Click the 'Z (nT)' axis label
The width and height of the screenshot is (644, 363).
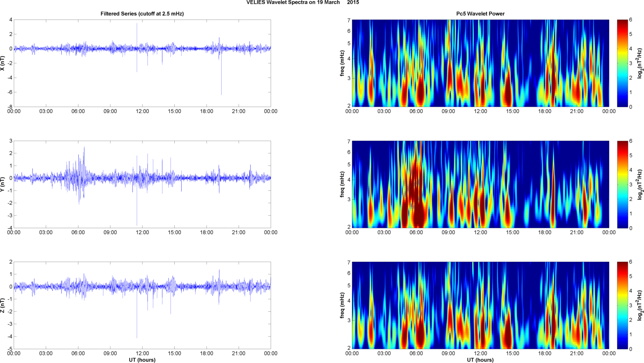(x=3, y=305)
